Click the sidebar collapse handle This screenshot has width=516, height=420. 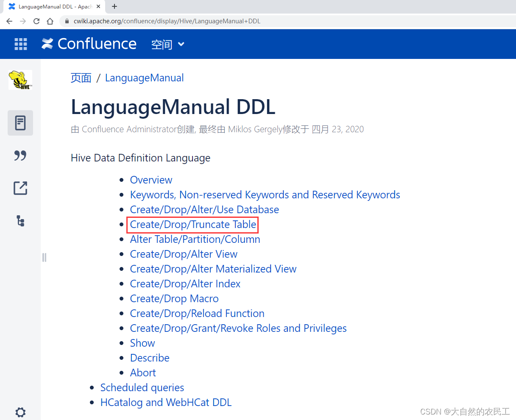44,257
